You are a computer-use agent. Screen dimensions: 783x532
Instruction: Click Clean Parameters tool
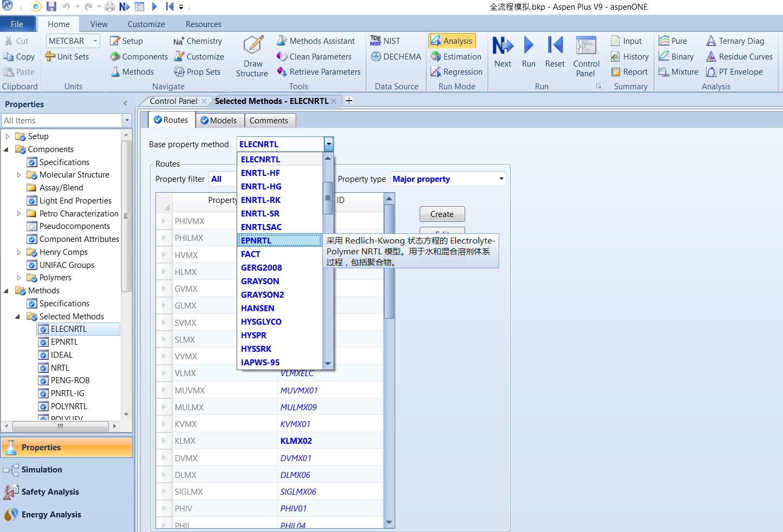click(314, 56)
